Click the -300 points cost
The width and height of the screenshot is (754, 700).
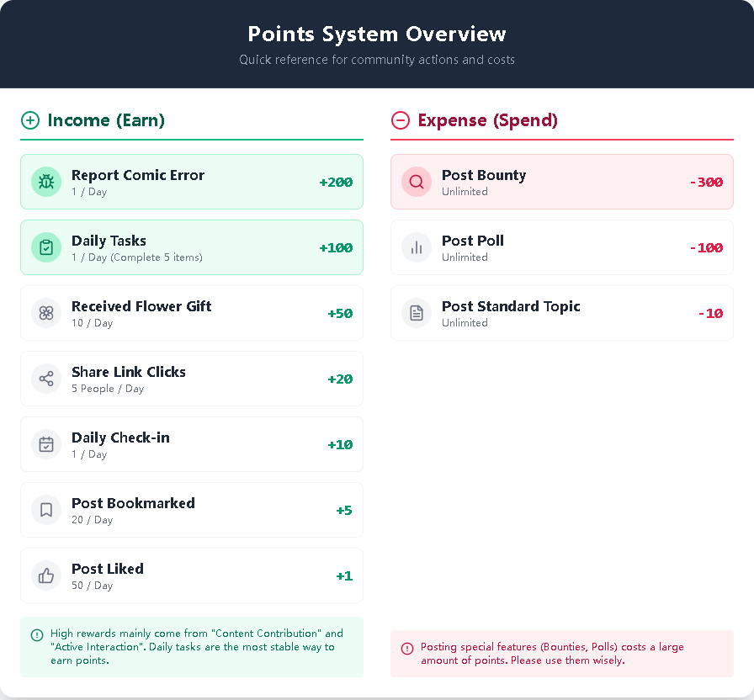click(706, 182)
